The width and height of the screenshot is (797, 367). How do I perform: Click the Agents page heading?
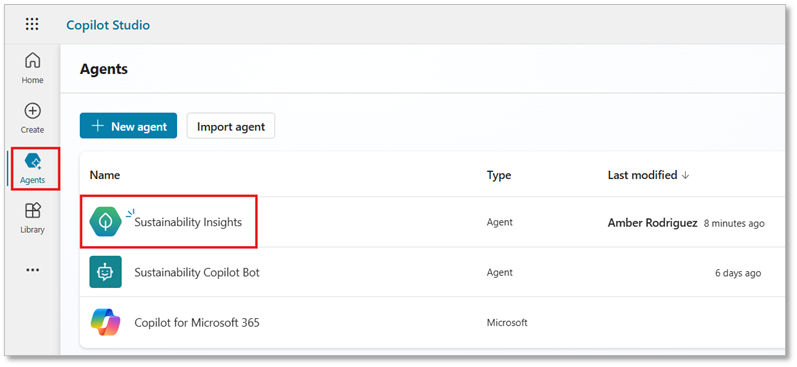[x=104, y=69]
